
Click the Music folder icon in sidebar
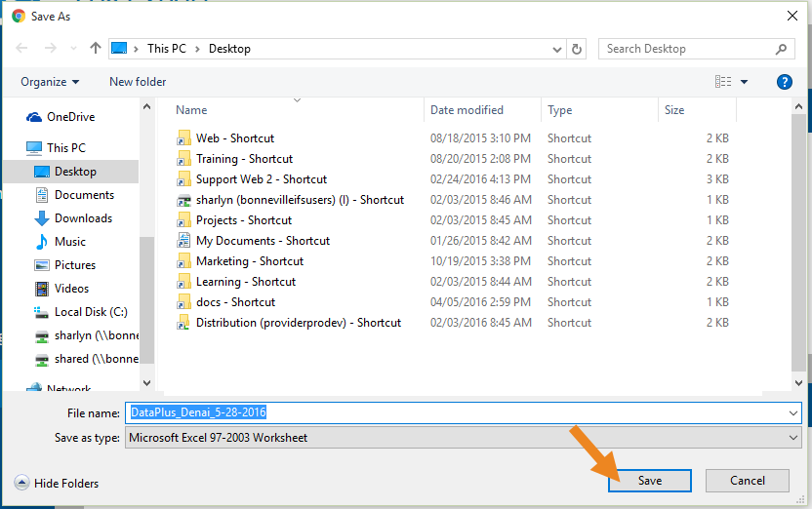point(42,242)
